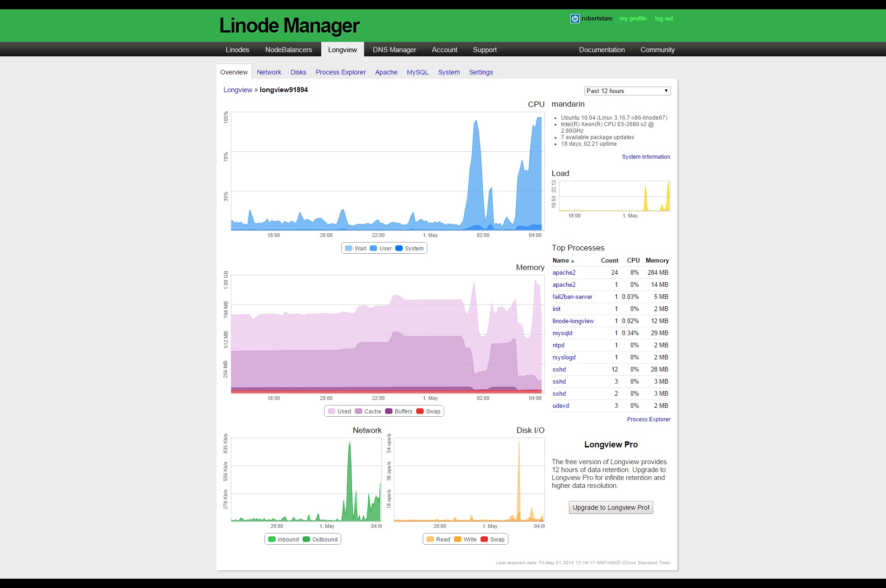This screenshot has height=588, width=886.
Task: Toggle the User series in CPU legend
Action: click(x=381, y=249)
